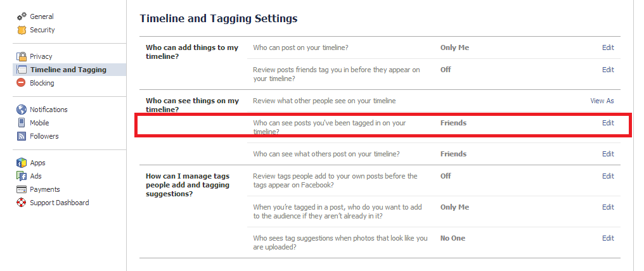The height and width of the screenshot is (271, 644).
Task: Click the General gears icon
Action: (x=22, y=17)
